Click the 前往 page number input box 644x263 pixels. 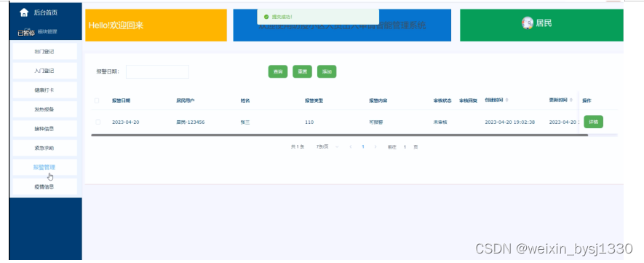click(x=405, y=146)
